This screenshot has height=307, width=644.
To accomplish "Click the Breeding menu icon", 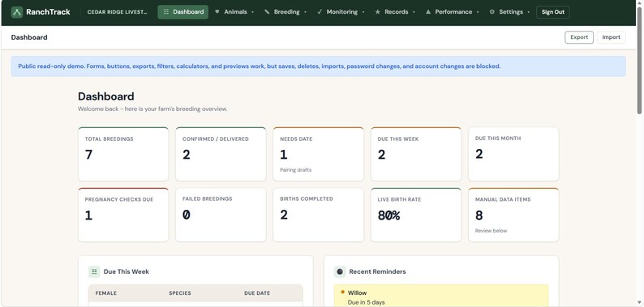I will pos(267,12).
